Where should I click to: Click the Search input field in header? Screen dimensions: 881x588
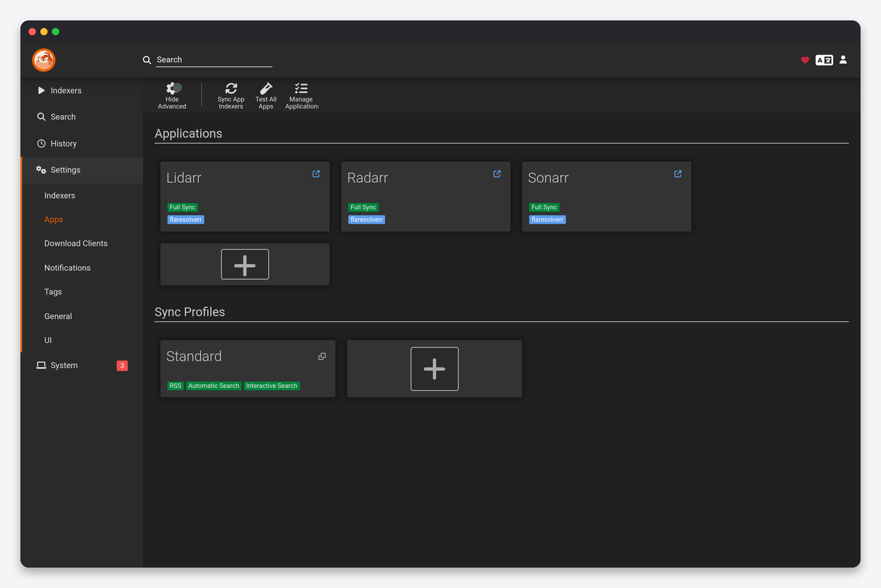click(x=214, y=60)
